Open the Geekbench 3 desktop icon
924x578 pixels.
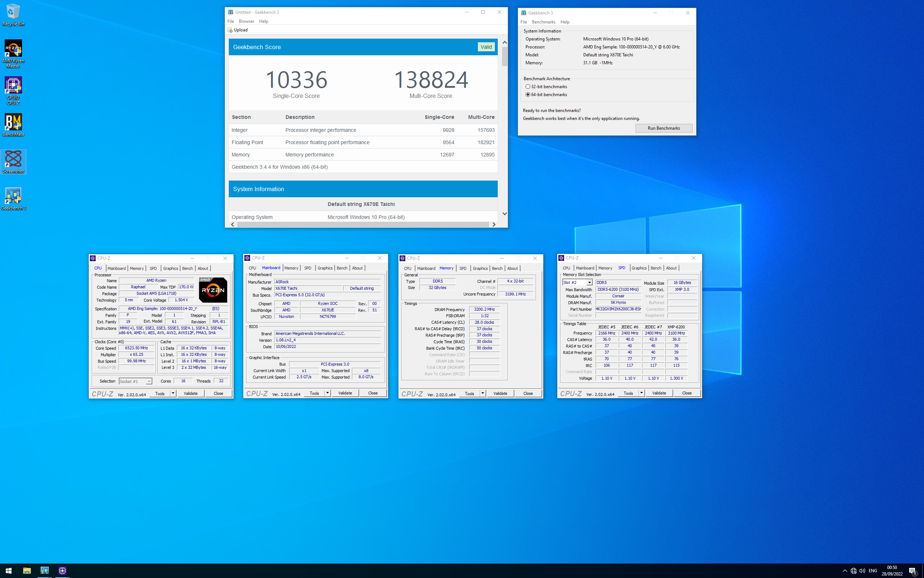tap(13, 198)
